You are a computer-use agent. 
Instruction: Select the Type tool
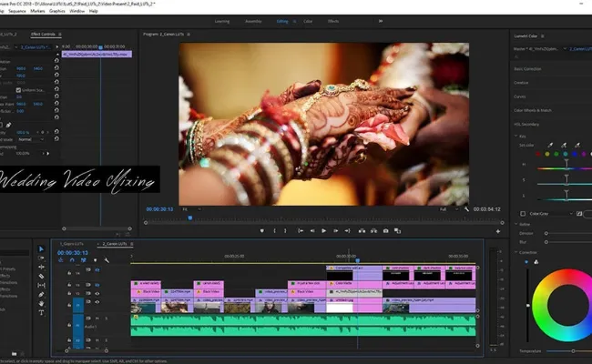[x=42, y=312]
